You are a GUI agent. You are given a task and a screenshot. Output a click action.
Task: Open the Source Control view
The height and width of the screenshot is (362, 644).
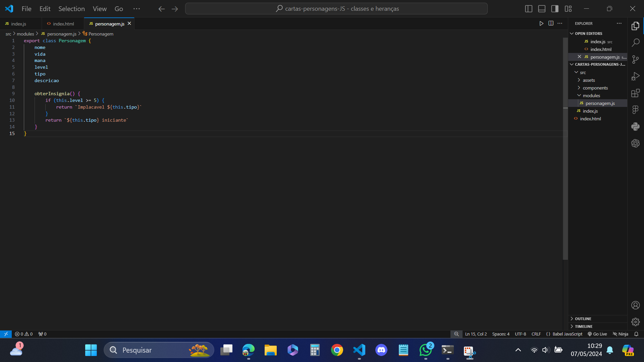pyautogui.click(x=635, y=59)
